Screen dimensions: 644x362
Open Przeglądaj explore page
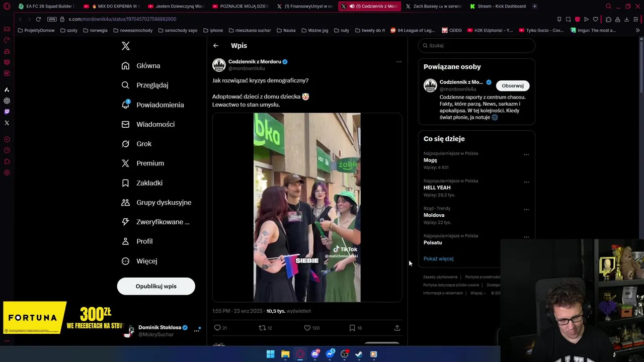click(x=145, y=85)
